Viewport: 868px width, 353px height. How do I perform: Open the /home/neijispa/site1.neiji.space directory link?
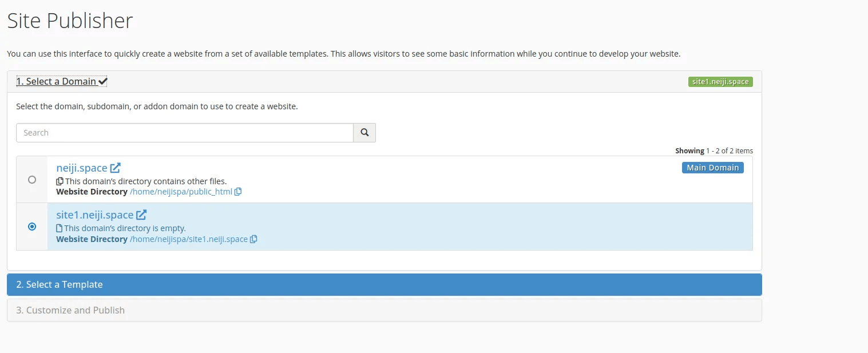click(189, 239)
